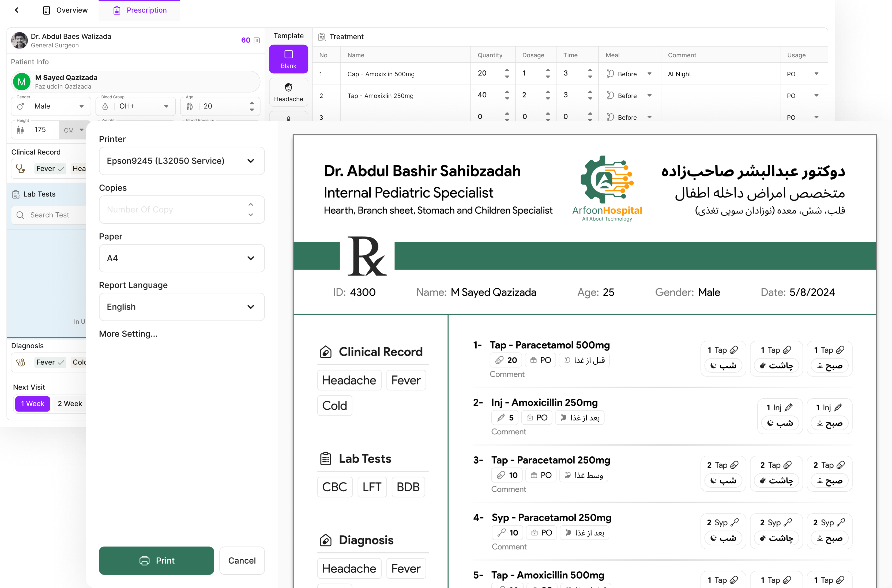
Task: Click the stethoscope icon in Clinical Record
Action: [x=20, y=169]
